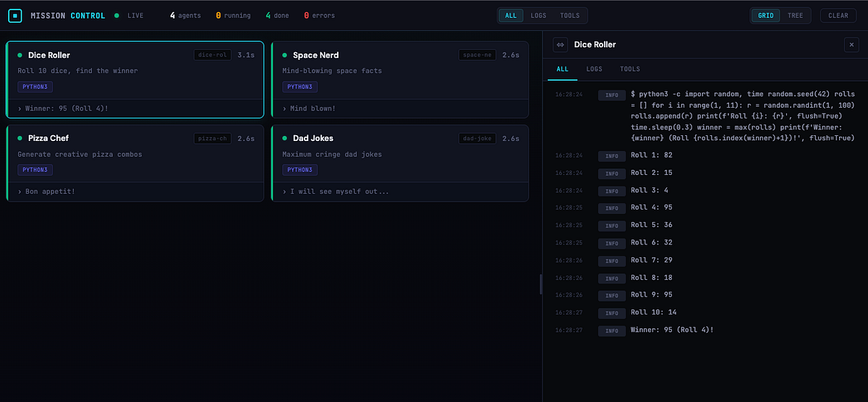Click 'Roll 10 dice, find the winner' description
This screenshot has height=402, width=868.
(x=77, y=71)
